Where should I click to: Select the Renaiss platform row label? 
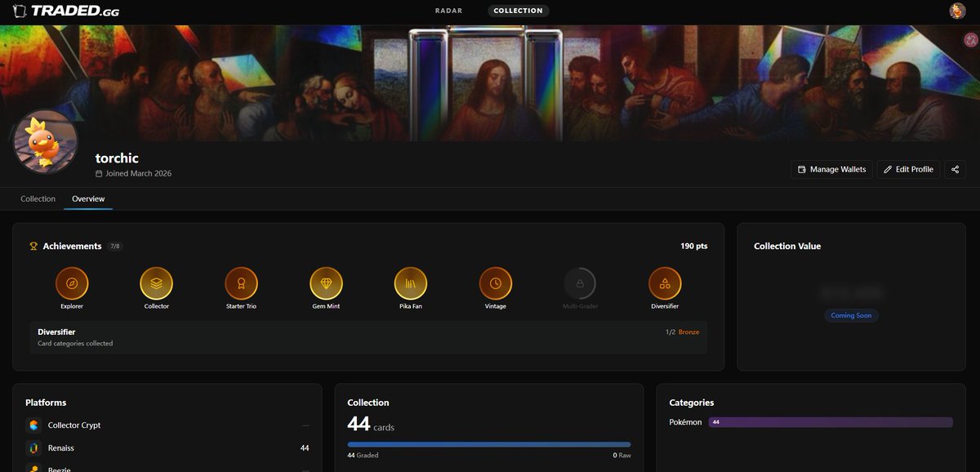point(61,448)
